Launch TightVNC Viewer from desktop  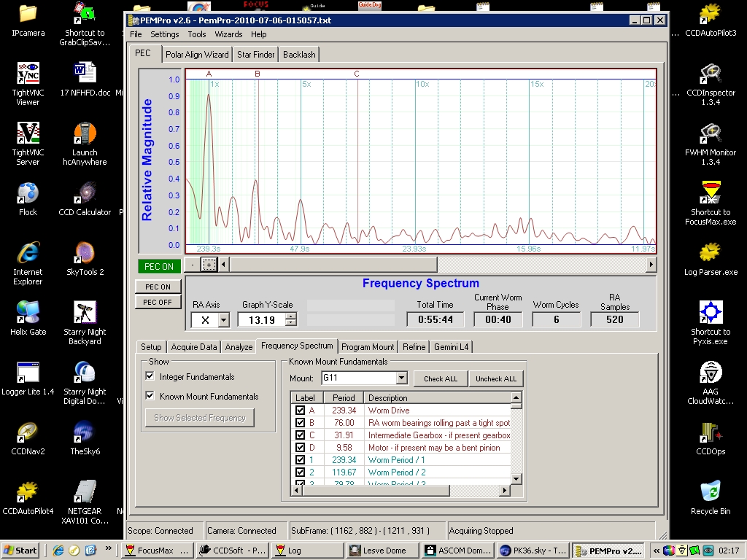[x=28, y=85]
